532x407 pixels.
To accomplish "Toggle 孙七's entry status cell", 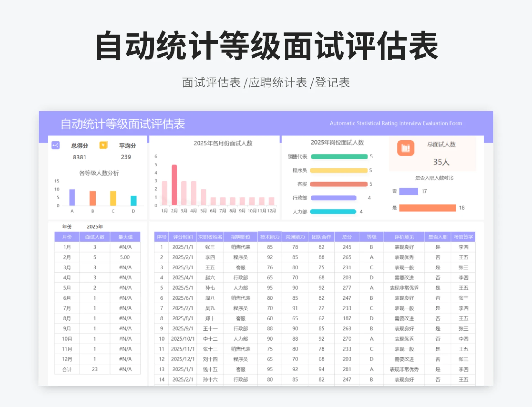I will 438,288.
